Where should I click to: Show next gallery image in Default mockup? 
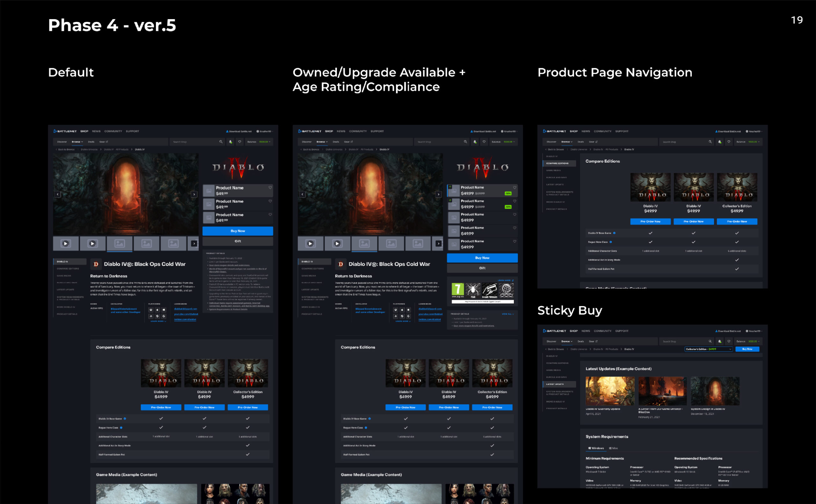pyautogui.click(x=194, y=194)
